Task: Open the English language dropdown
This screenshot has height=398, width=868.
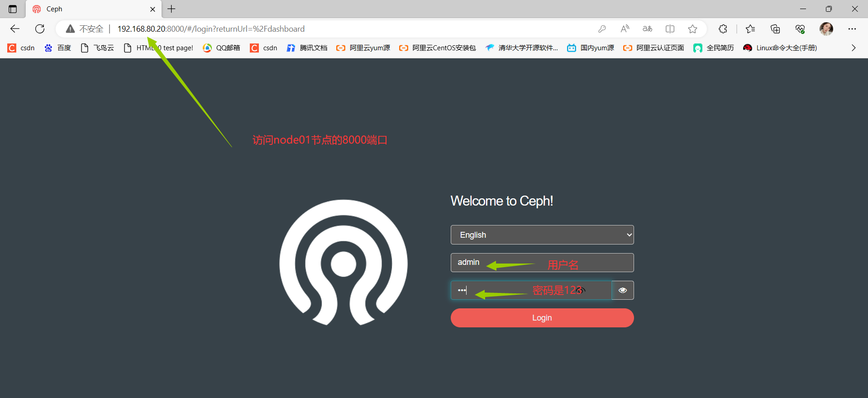Action: [542, 235]
